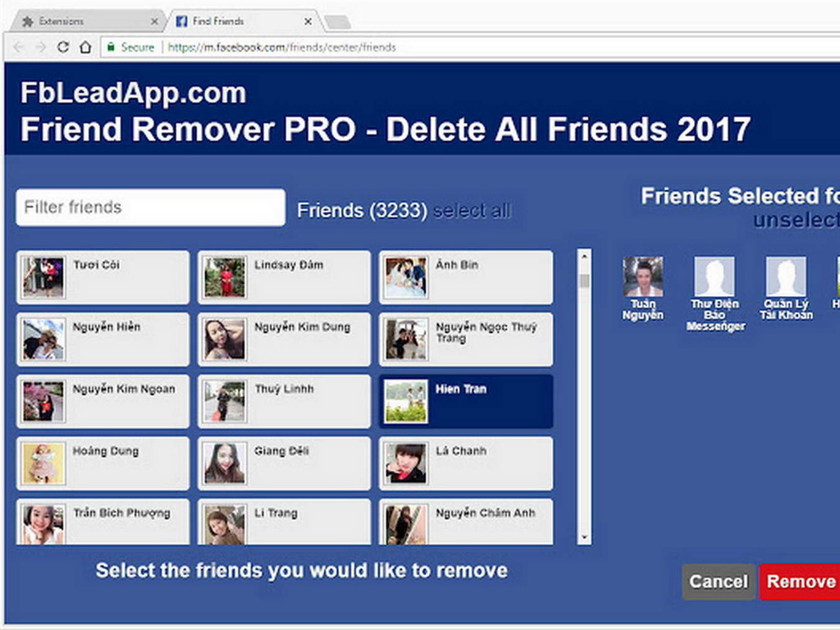This screenshot has height=630, width=840.
Task: Click the unselect link
Action: pos(796,220)
